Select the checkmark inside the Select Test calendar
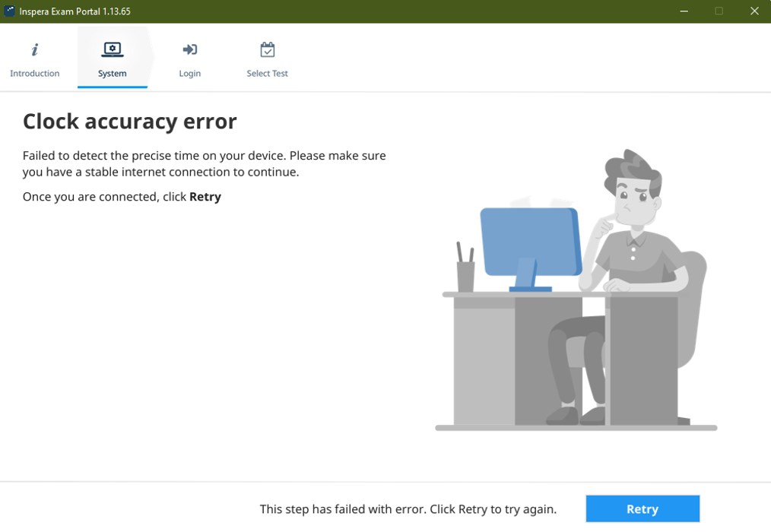The image size is (771, 532). pos(267,50)
